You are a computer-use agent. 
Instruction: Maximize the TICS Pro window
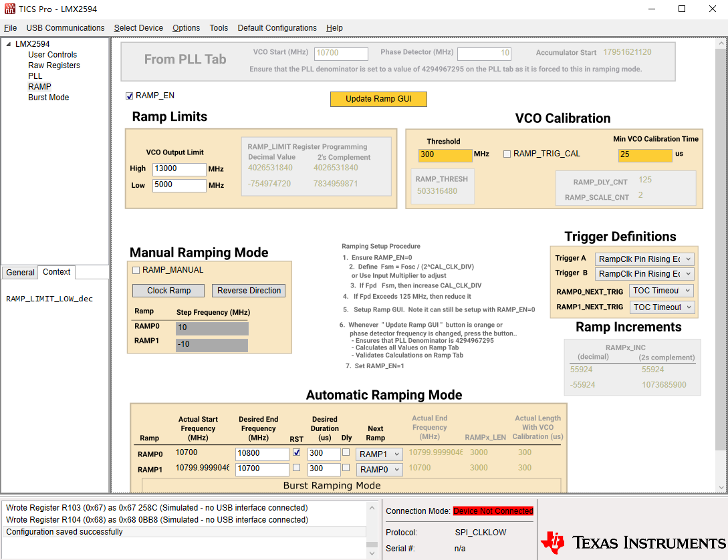682,9
